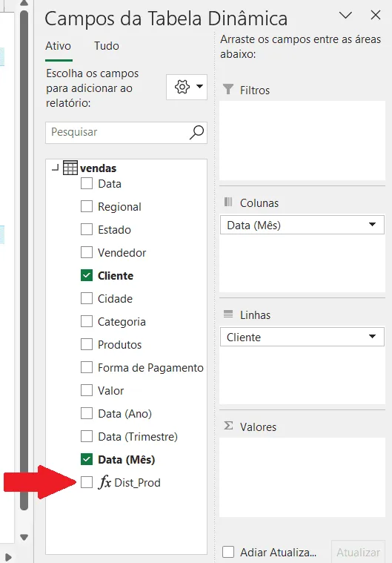Click the Atualizar button

click(x=358, y=552)
